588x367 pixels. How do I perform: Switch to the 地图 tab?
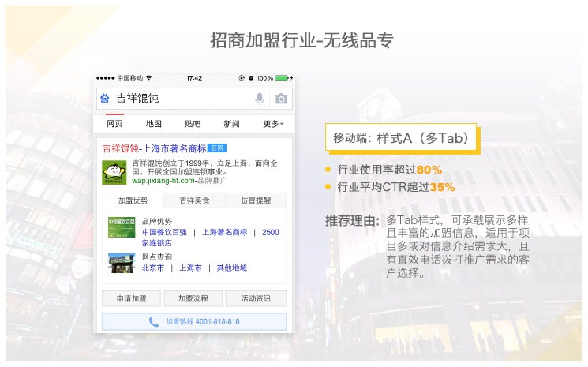[x=154, y=124]
